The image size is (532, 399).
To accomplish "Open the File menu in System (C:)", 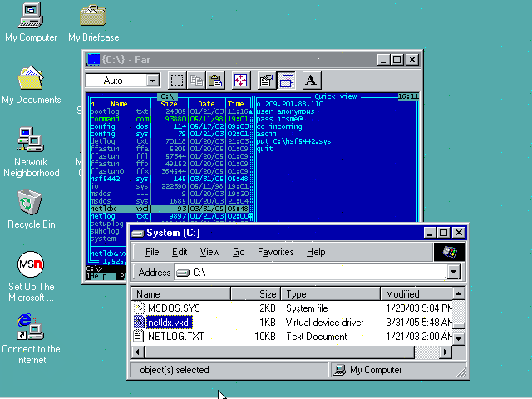I will click(x=152, y=252).
